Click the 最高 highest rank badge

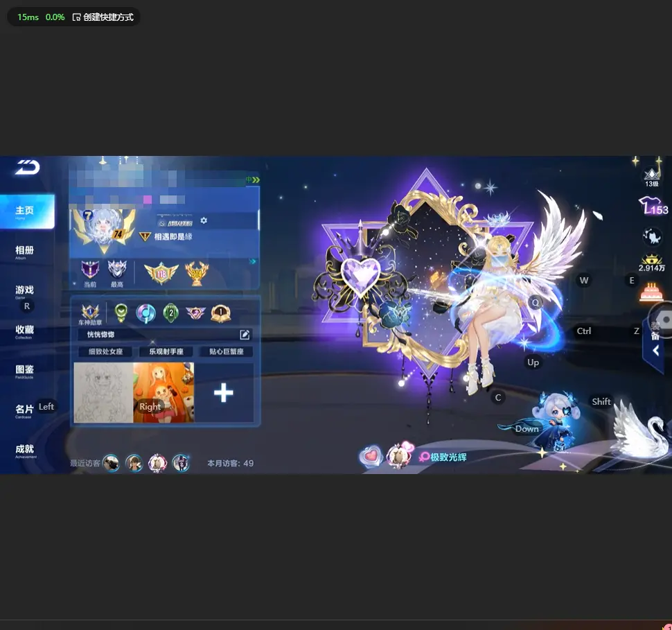pos(117,274)
